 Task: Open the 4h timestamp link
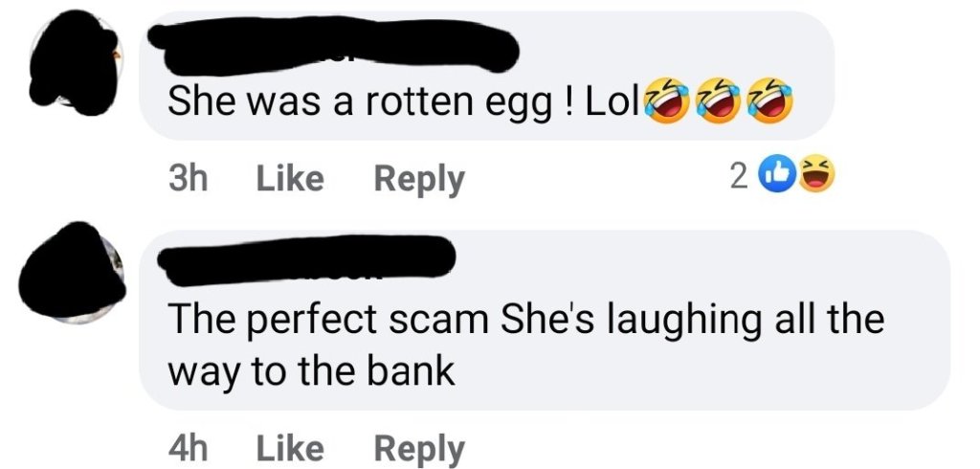189,448
